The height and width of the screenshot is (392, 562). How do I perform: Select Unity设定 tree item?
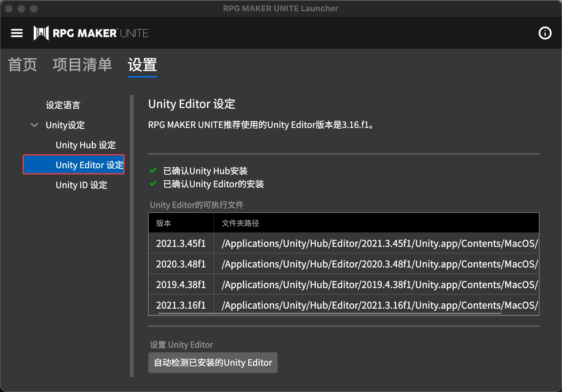point(65,125)
